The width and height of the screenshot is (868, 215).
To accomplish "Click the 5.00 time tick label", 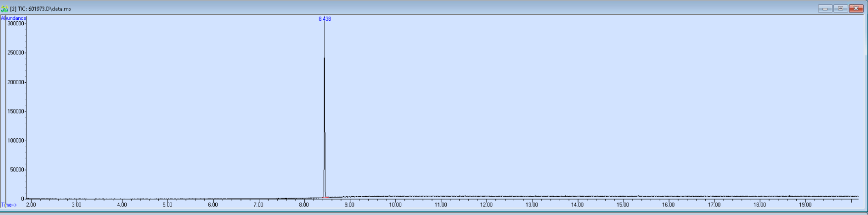I will coord(167,205).
